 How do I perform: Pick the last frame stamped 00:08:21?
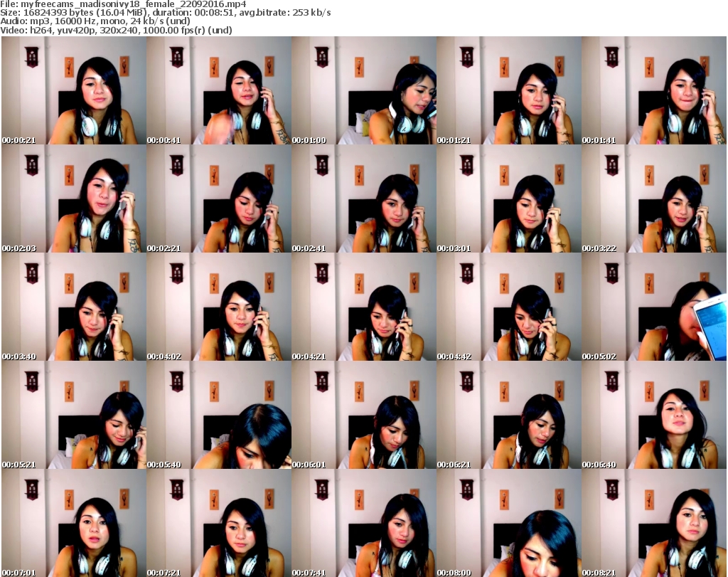(x=654, y=523)
